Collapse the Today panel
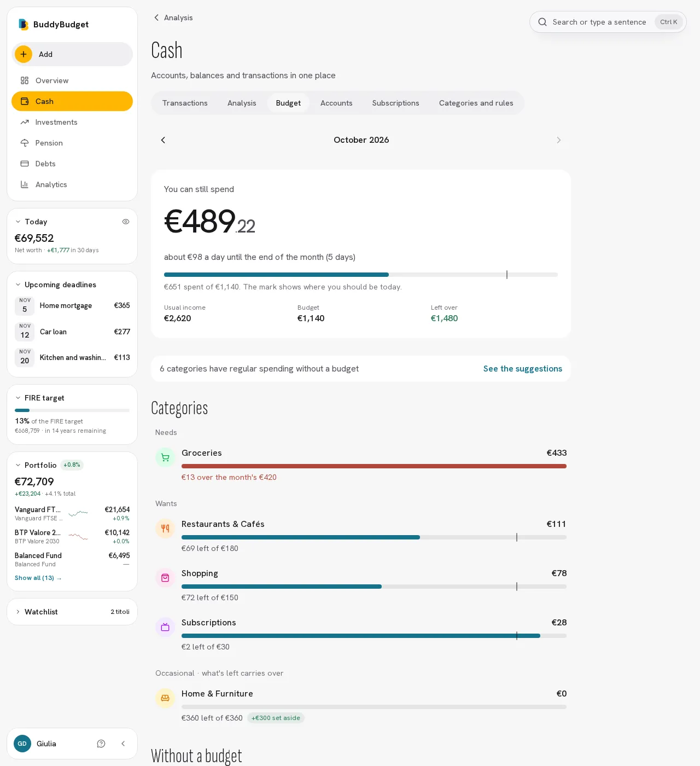The image size is (700, 766). click(18, 222)
